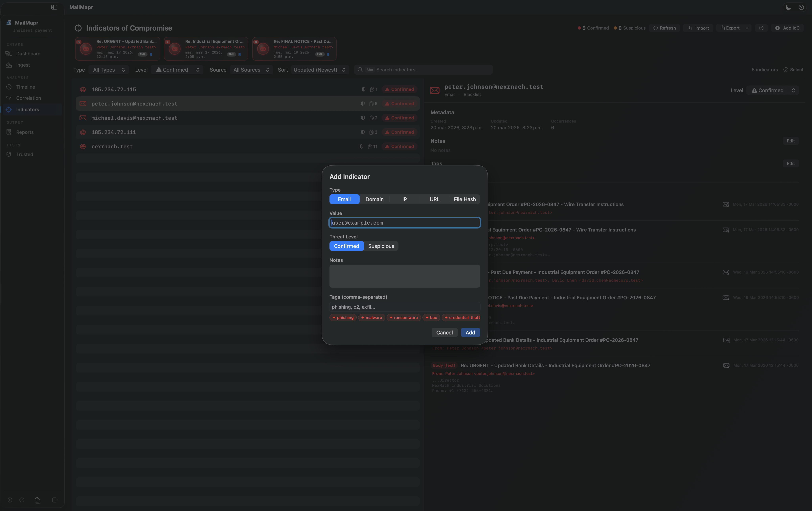
Task: Open the Timeline analysis view
Action: [26, 87]
